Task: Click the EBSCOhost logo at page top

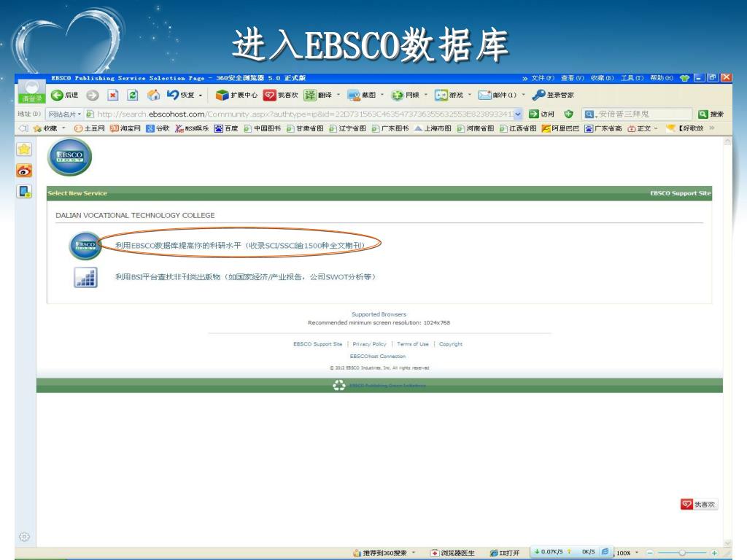Action: (x=69, y=157)
